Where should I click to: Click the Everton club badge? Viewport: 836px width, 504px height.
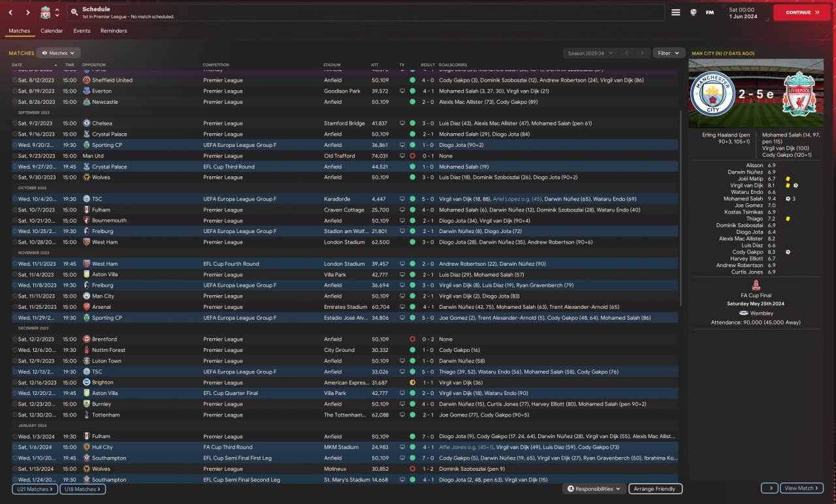coord(86,91)
